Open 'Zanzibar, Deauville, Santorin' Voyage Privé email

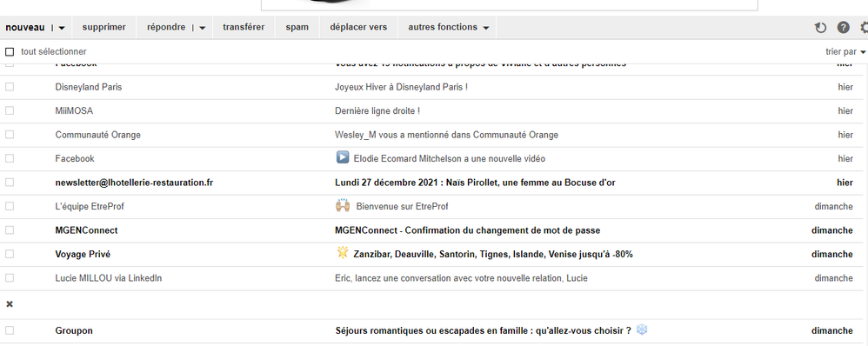(493, 254)
